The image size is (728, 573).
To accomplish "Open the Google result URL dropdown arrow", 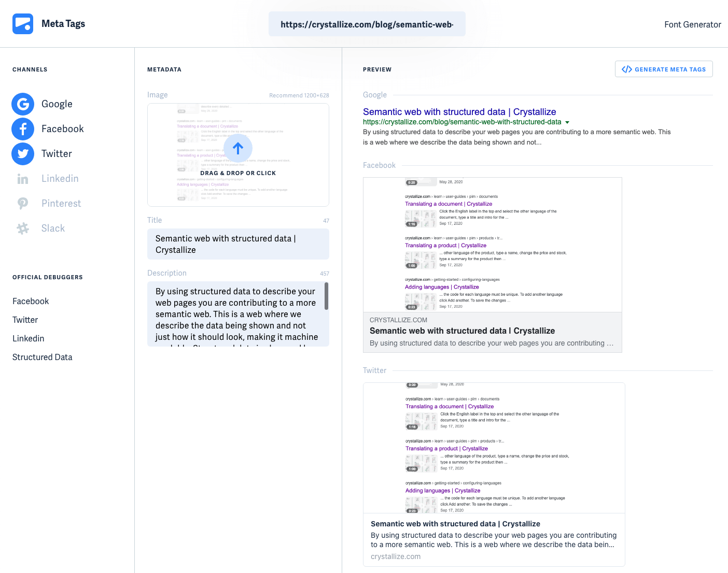I will tap(567, 122).
